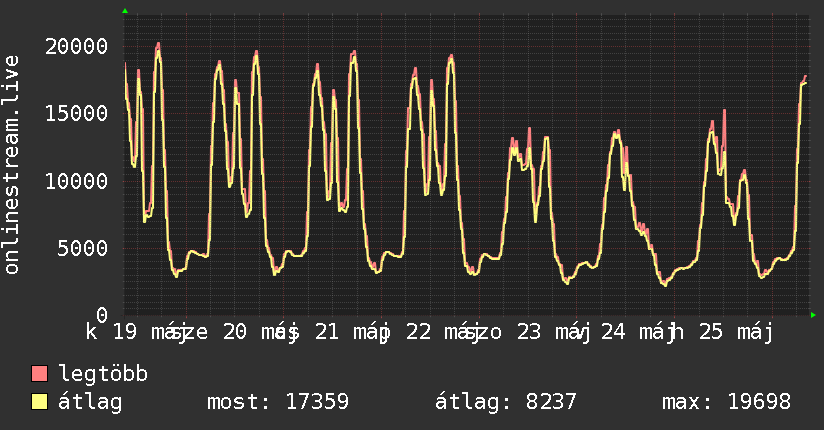The height and width of the screenshot is (430, 824).
Task: Click the 19 máj date label
Action: pyautogui.click(x=148, y=333)
